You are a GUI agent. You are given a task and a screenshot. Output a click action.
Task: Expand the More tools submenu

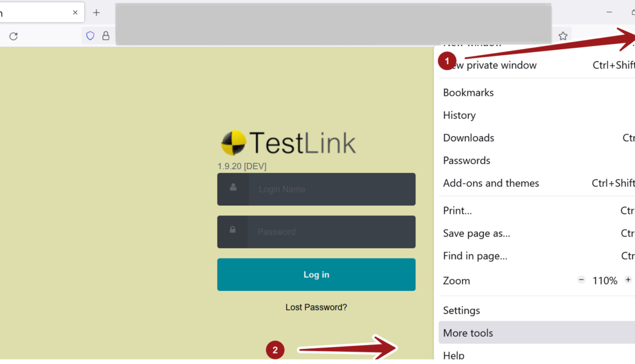pos(536,333)
